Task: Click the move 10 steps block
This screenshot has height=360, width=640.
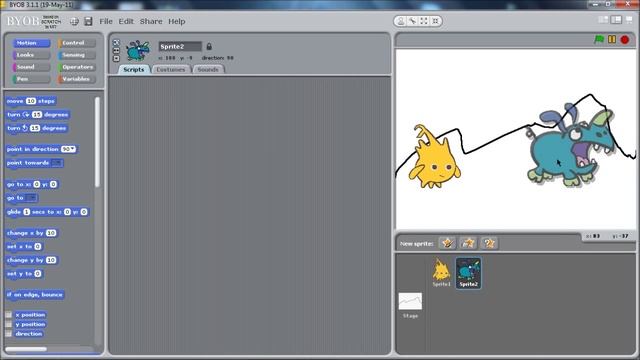Action: pyautogui.click(x=31, y=101)
